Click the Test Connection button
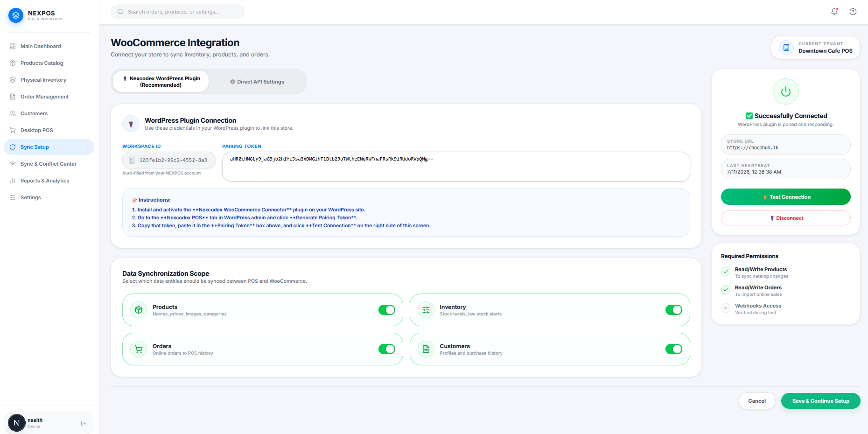 (786, 197)
